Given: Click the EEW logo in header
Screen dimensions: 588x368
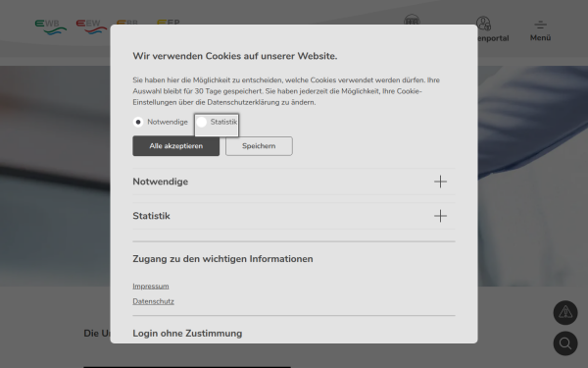Looking at the screenshot, I should click(x=91, y=27).
